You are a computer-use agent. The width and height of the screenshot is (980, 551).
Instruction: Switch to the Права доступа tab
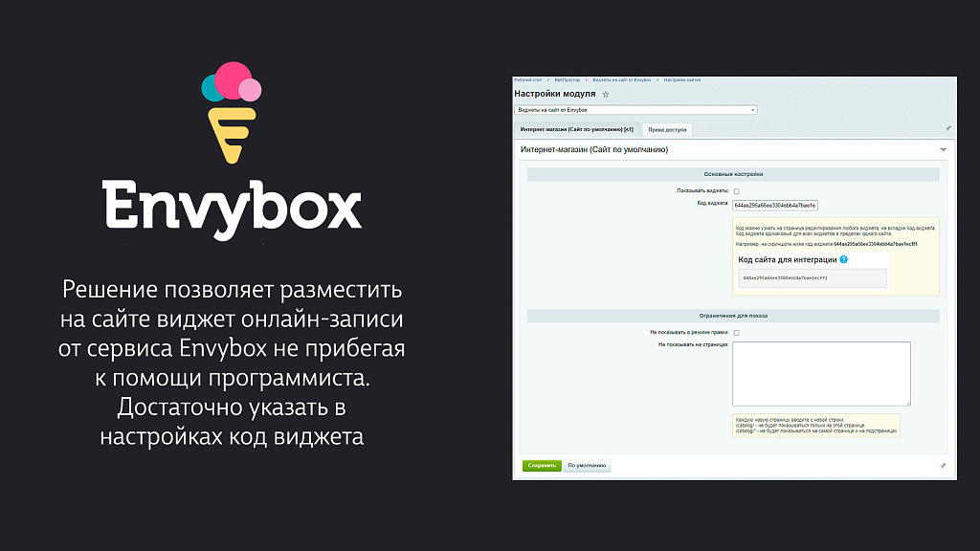pyautogui.click(x=670, y=129)
